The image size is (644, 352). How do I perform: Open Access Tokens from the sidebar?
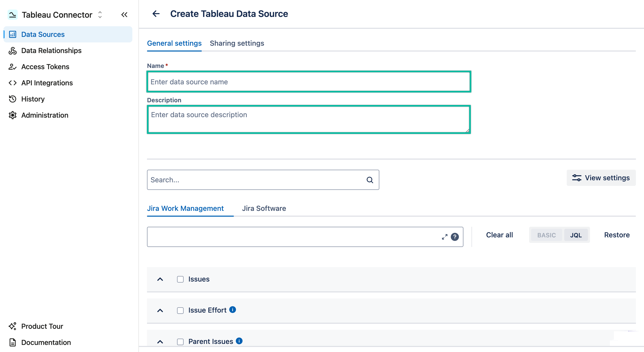pos(45,66)
